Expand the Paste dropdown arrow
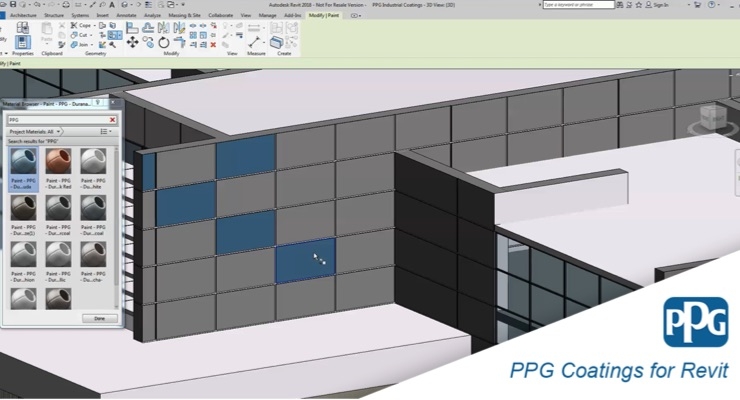The image size is (740, 400). [x=46, y=44]
